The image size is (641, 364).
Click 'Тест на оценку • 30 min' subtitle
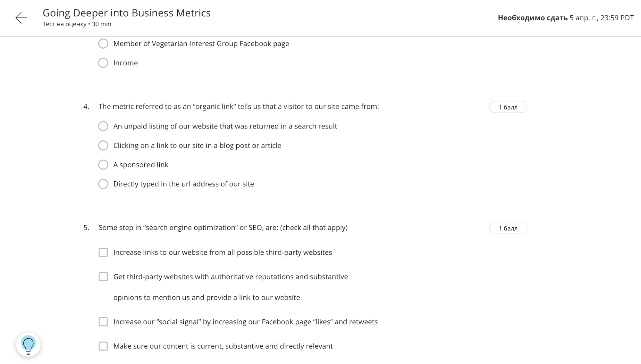(x=77, y=24)
